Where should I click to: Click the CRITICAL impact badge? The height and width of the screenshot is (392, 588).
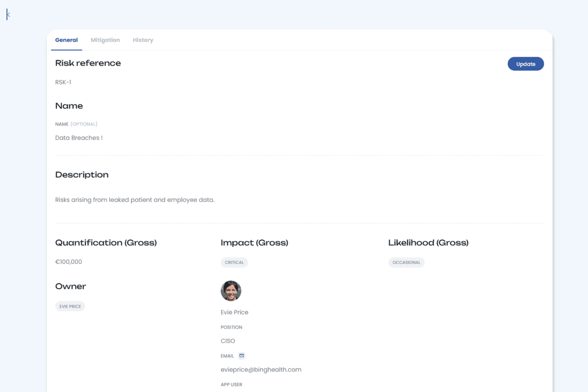pos(234,263)
